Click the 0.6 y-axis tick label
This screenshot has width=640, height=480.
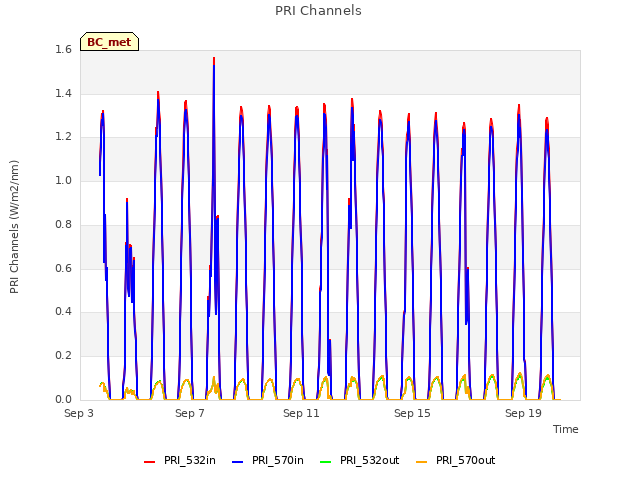point(63,268)
